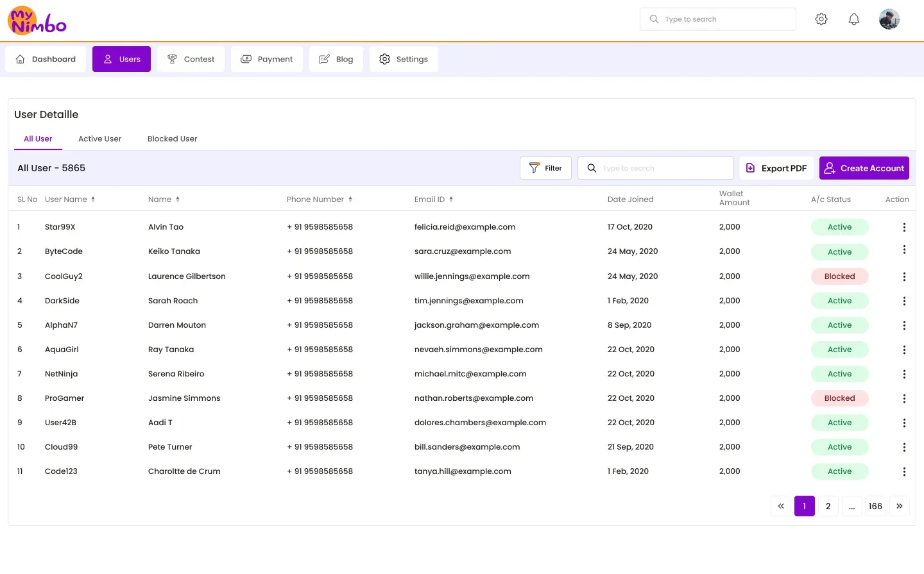
Task: Select the All User tab
Action: click(x=38, y=139)
